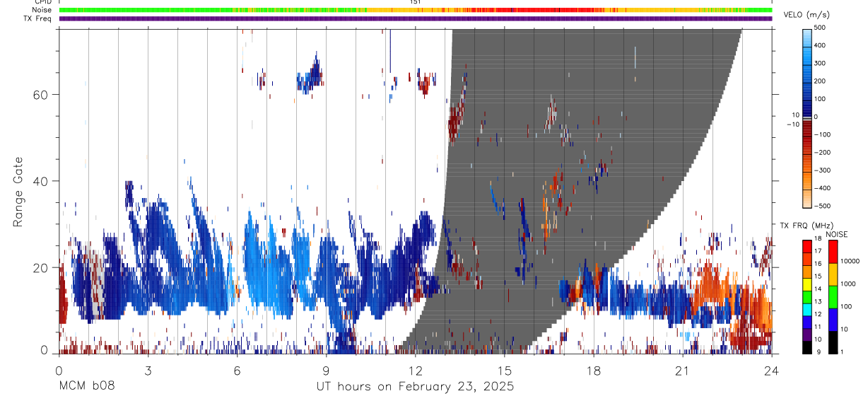Click the green swatch in the NOISE legend
Image resolution: width=868 pixels, height=401 pixels.
(x=833, y=296)
